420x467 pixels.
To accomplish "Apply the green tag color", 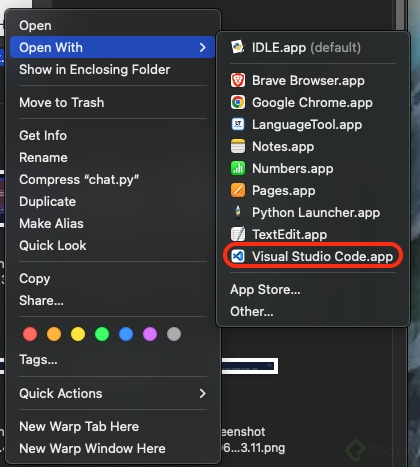I will tap(102, 334).
